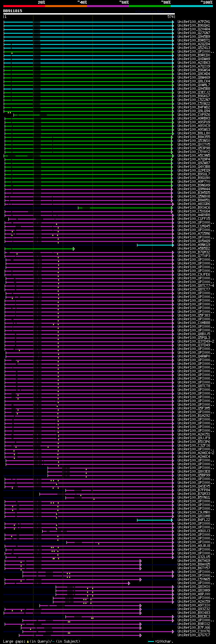
Task: Click the UniRef100_C0HB88 label
Action: [194, 323]
